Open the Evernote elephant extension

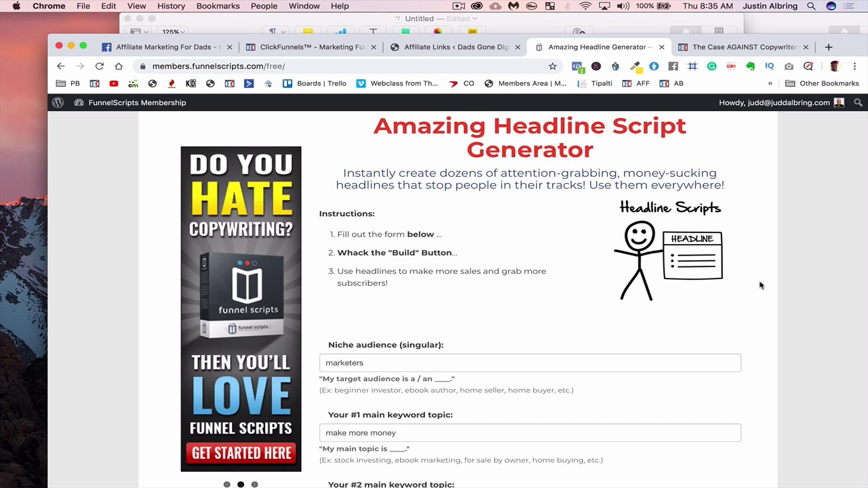pyautogui.click(x=750, y=66)
